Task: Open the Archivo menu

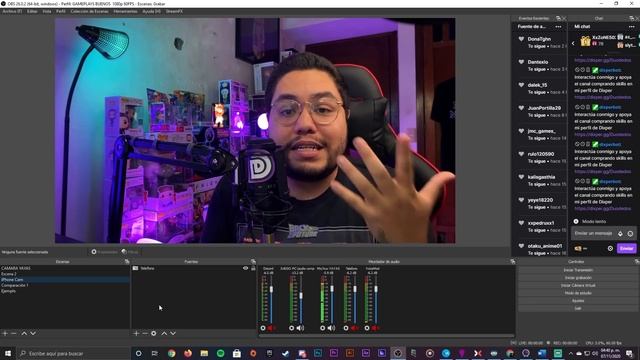Action: [12, 11]
